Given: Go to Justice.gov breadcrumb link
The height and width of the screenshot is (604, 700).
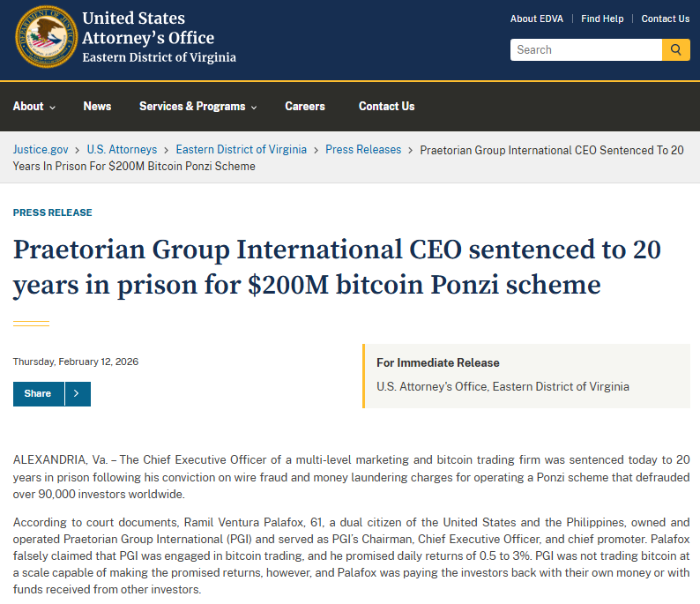Looking at the screenshot, I should click(x=41, y=150).
